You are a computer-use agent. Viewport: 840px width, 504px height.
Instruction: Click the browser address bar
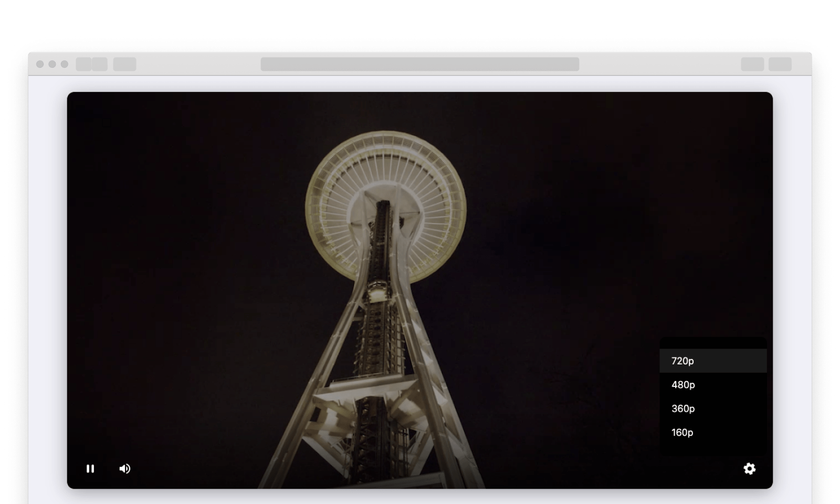(419, 64)
